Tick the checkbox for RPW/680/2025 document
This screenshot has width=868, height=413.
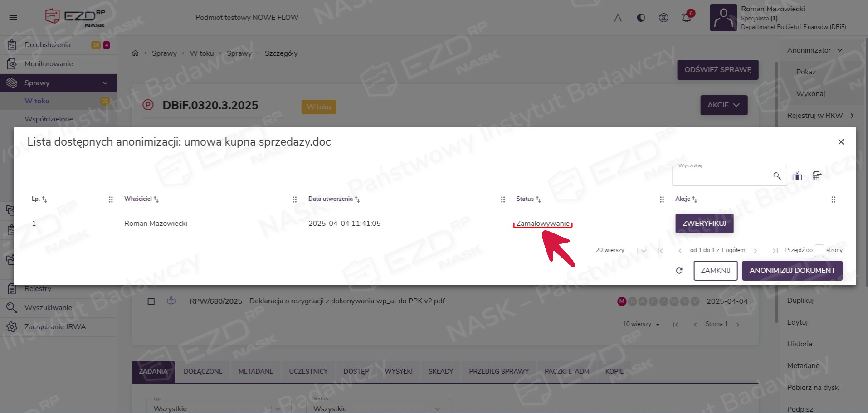click(151, 301)
